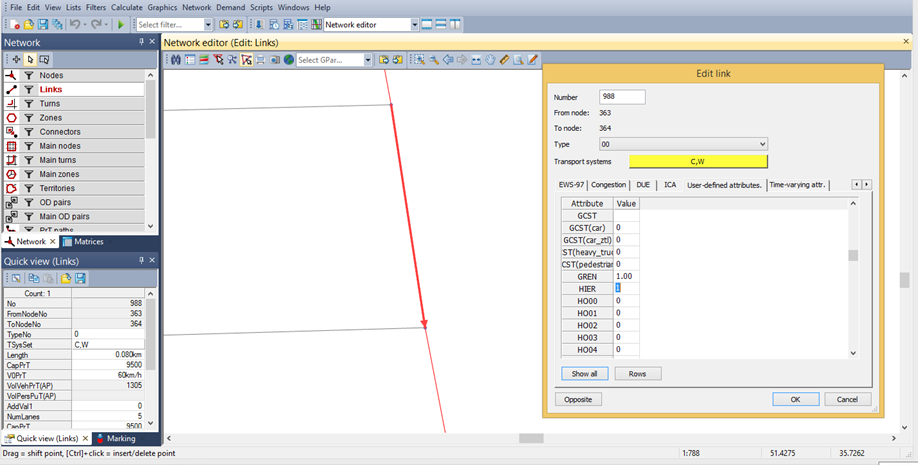Image resolution: width=918 pixels, height=465 pixels.
Task: Click the Save disk icon in Quick view
Action: coord(80,278)
